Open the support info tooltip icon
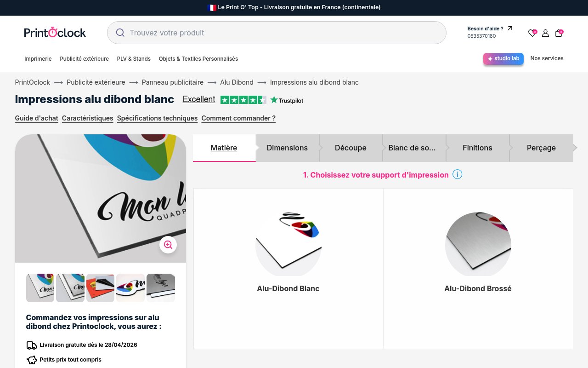Screen dimensions: 588x368 [x=457, y=174]
